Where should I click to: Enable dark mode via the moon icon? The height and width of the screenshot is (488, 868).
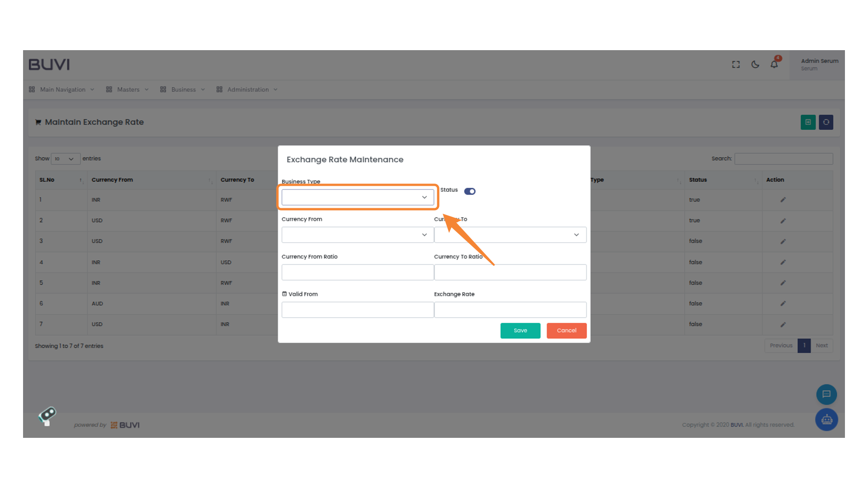[755, 65]
